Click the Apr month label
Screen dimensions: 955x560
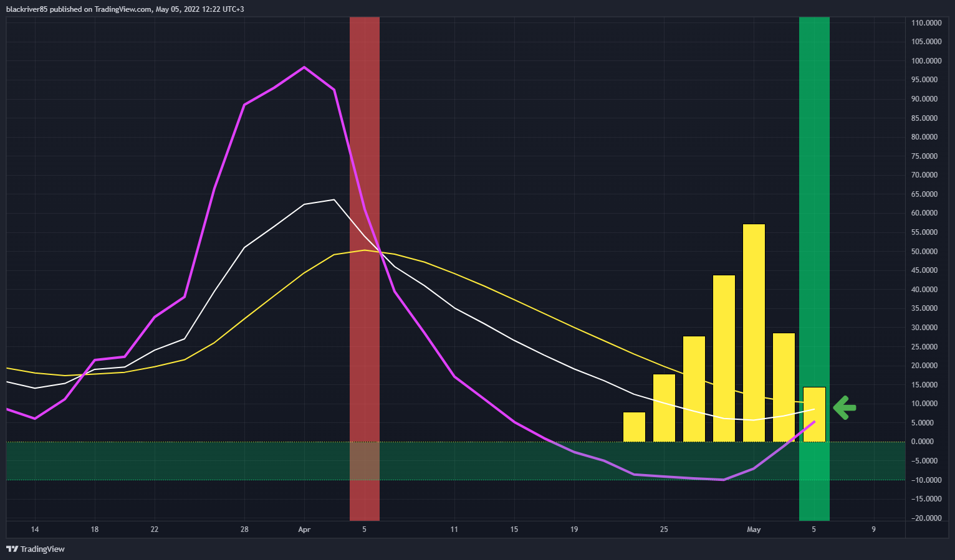tap(304, 529)
